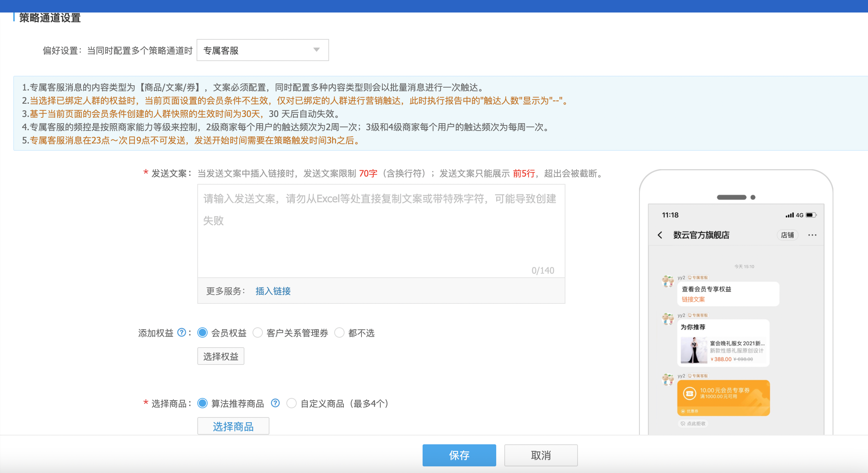Click help icon next to 添加权益
This screenshot has width=868, height=473.
(181, 332)
